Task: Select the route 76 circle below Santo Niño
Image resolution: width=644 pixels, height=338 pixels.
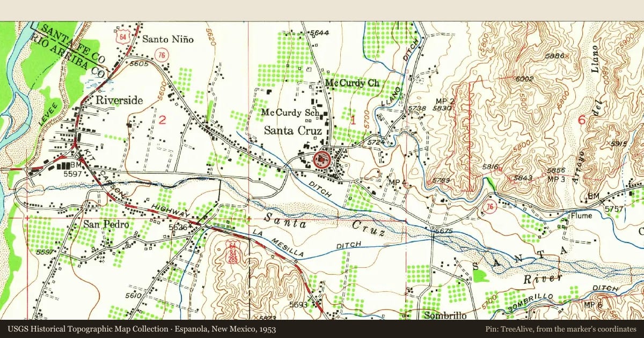Action: [160, 54]
